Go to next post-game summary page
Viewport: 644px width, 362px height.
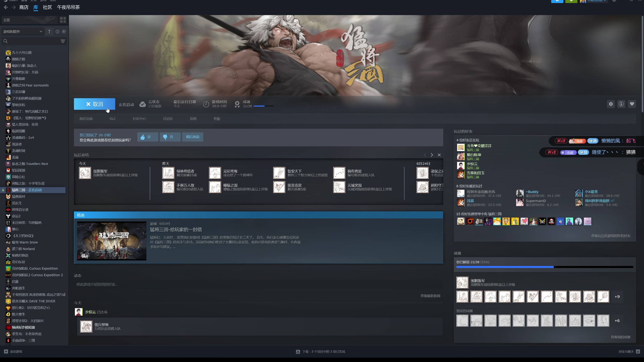432,155
